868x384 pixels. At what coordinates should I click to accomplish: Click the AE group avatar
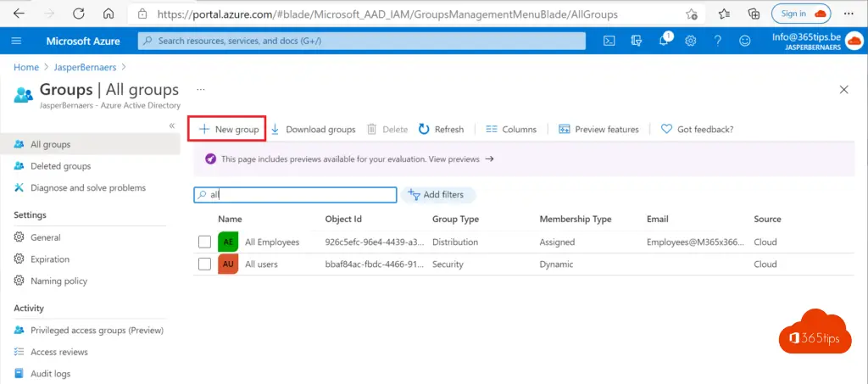tap(228, 242)
